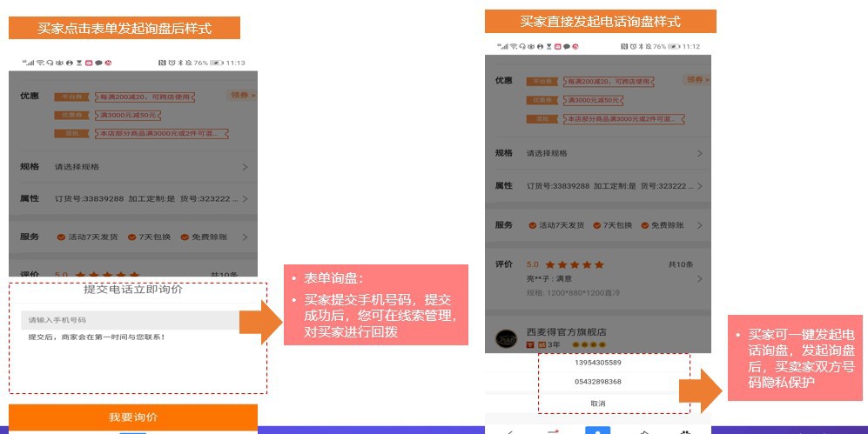Tap 优惠券 tag in form-inquiry phone

(72, 115)
